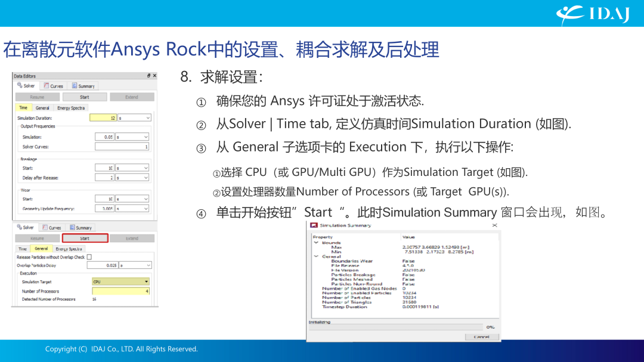This screenshot has height=362, width=644.
Task: Cancel the simulation initialization
Action: pos(481,337)
